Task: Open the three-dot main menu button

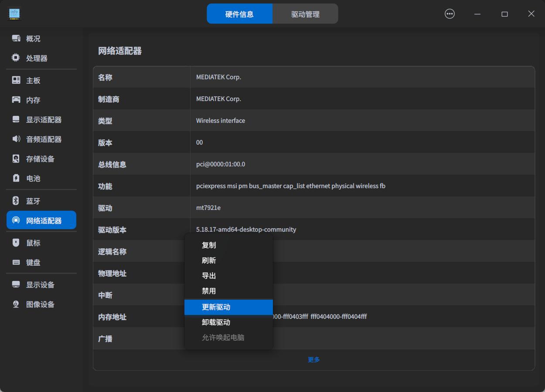Action: pos(450,14)
